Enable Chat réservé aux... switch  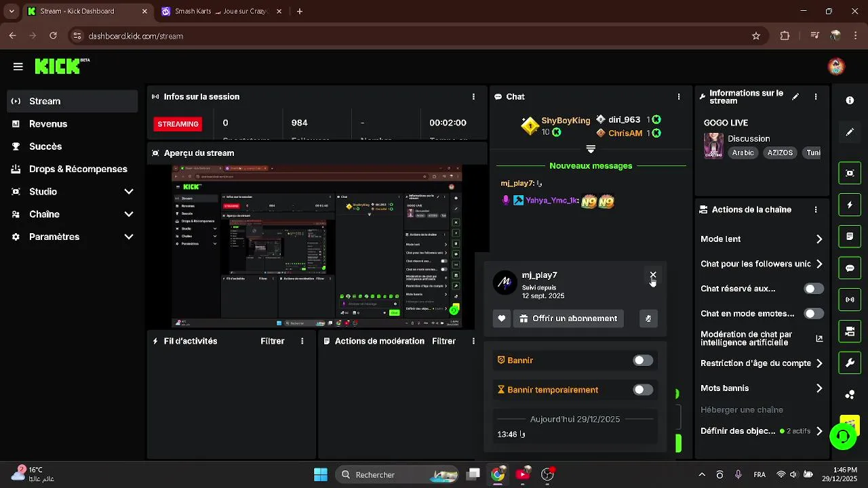814,289
